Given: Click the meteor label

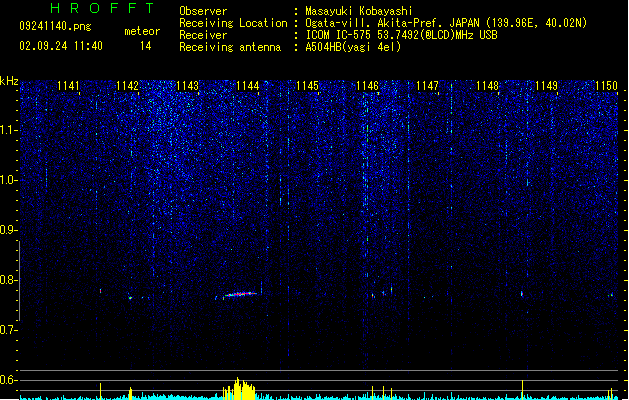Looking at the screenshot, I should pos(142,31).
